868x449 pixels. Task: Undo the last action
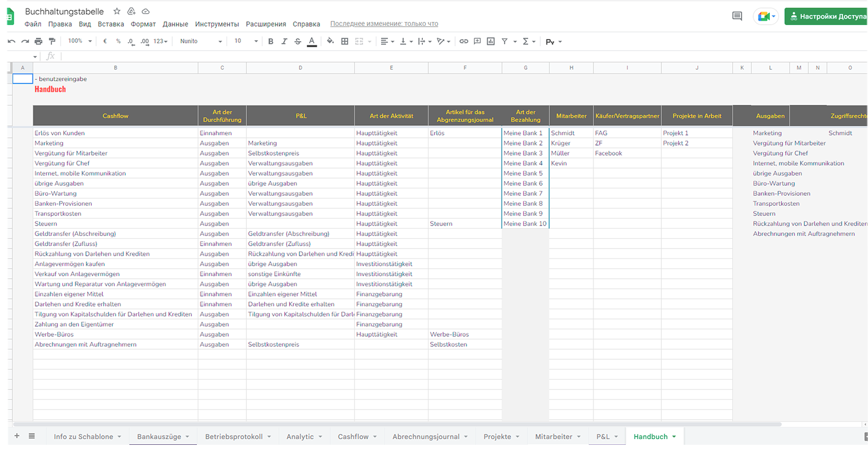(11, 41)
